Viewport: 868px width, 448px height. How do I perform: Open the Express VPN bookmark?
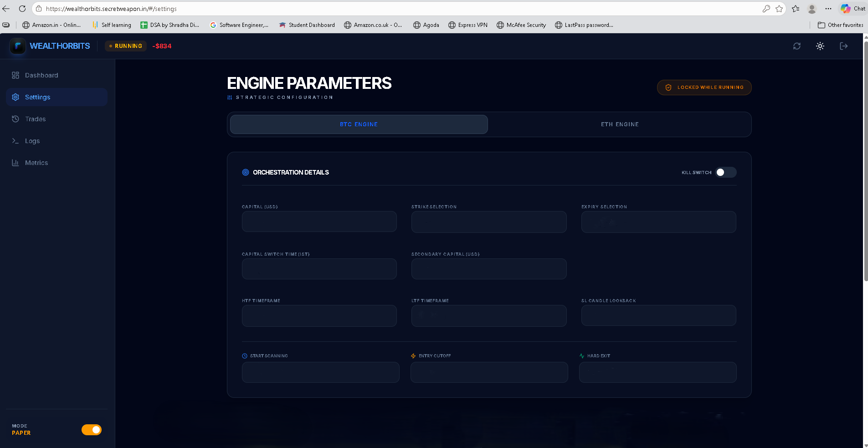coord(468,25)
